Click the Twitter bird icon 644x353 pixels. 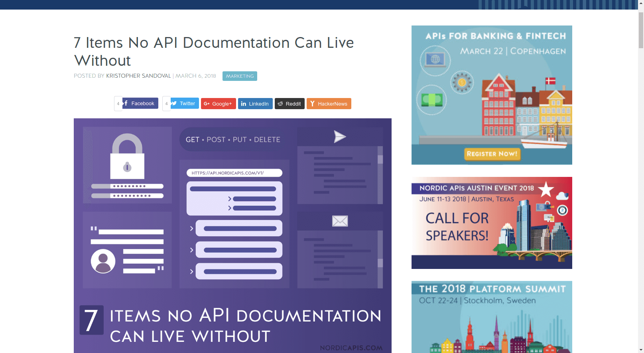click(174, 103)
